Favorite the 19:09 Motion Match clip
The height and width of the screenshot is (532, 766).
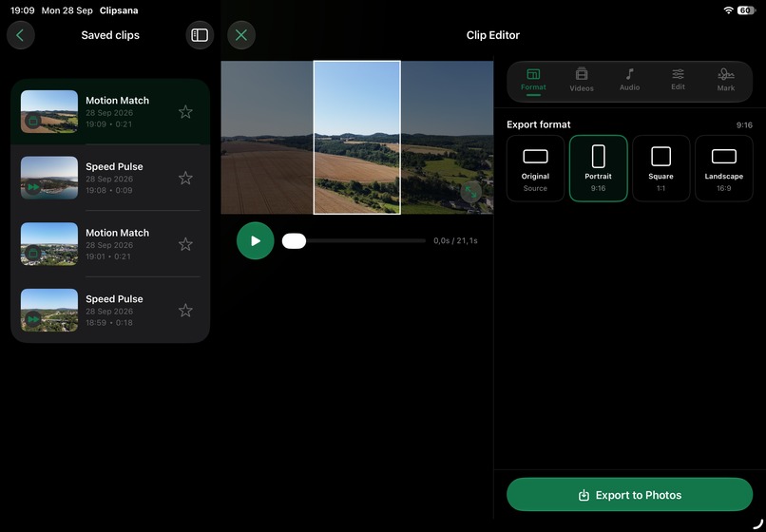point(185,112)
